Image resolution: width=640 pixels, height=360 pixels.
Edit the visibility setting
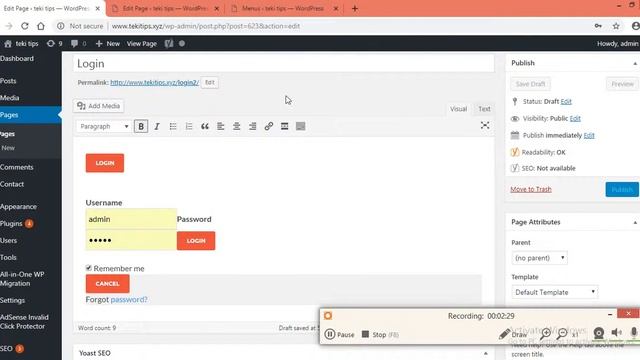click(575, 119)
